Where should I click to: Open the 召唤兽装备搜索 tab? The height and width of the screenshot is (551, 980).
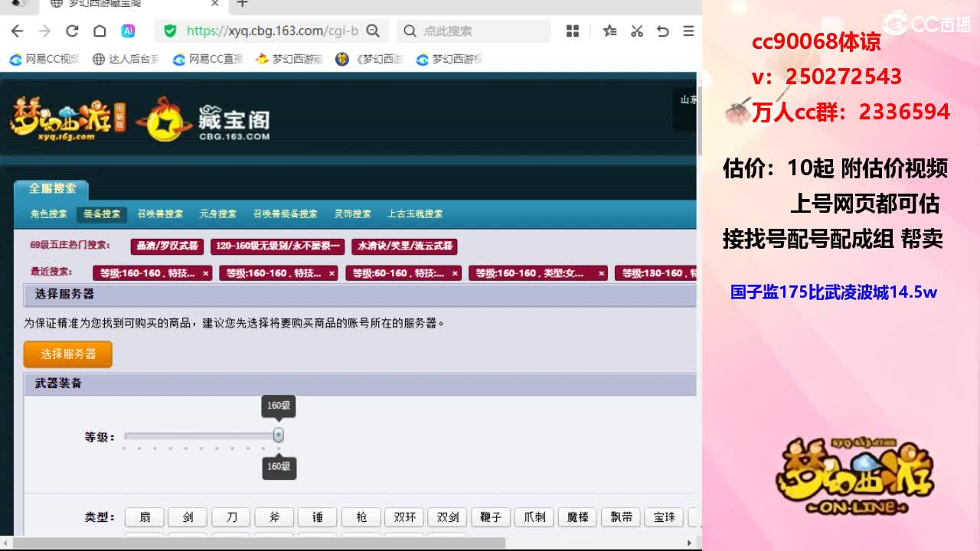(x=285, y=214)
